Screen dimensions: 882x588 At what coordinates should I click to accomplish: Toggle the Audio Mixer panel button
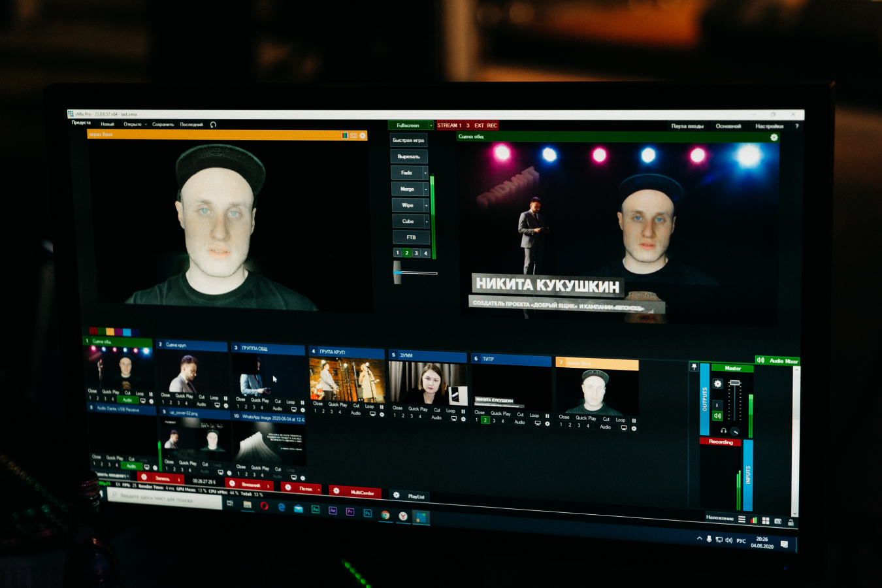pyautogui.click(x=777, y=361)
